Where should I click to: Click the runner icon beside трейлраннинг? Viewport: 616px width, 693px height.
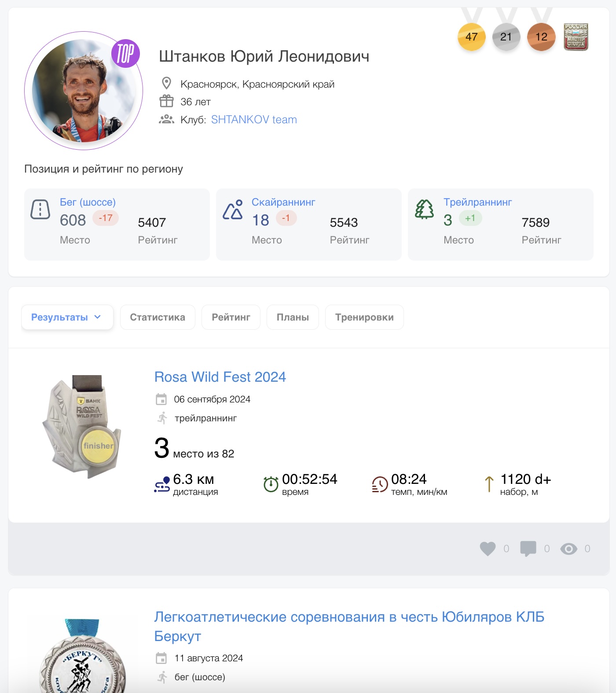[x=162, y=418]
